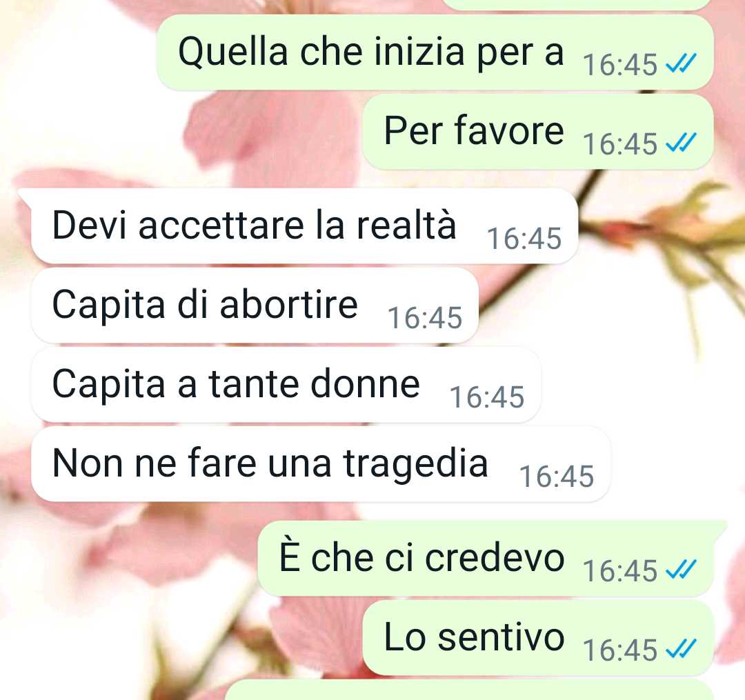This screenshot has width=745, height=700.
Task: Tap the 'Lo sentivo' message bubble
Action: [538, 638]
